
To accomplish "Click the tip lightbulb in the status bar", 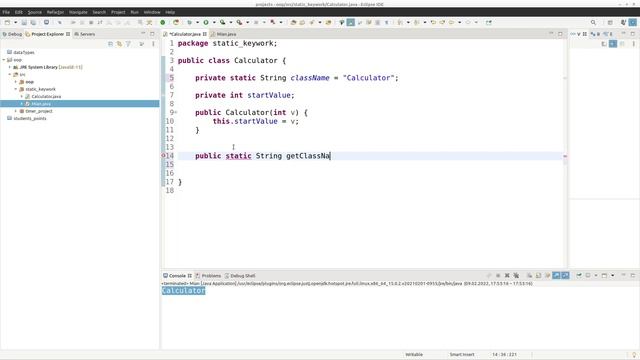I will pyautogui.click(x=634, y=355).
